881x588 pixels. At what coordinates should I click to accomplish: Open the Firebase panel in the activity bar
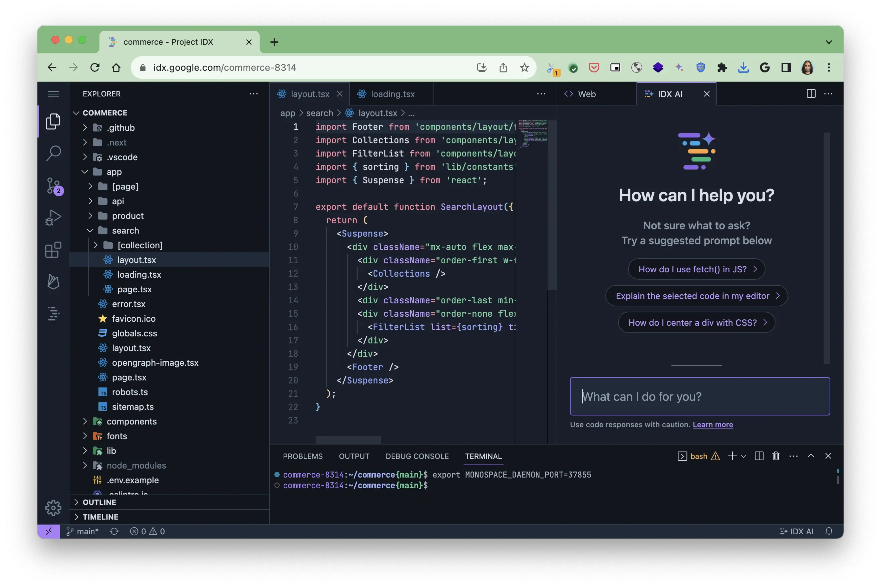click(x=53, y=282)
